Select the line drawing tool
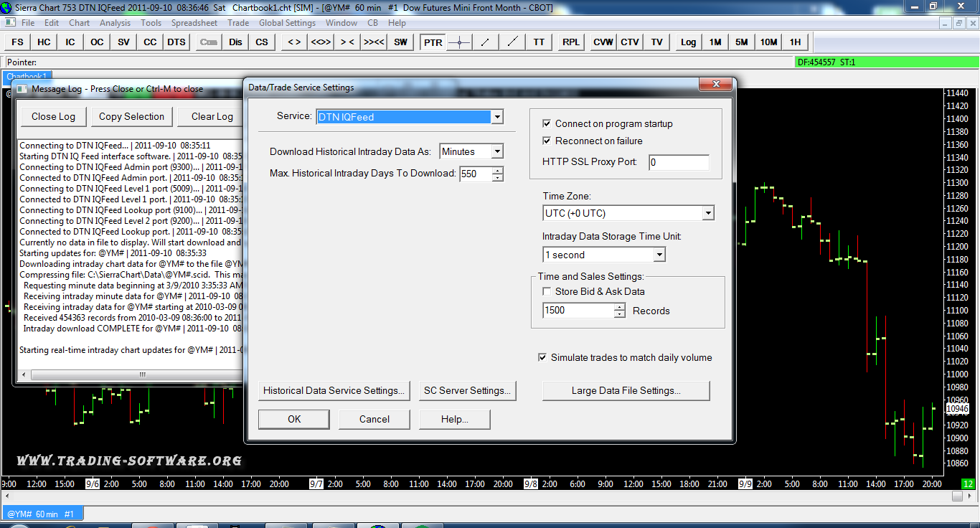 click(x=486, y=42)
